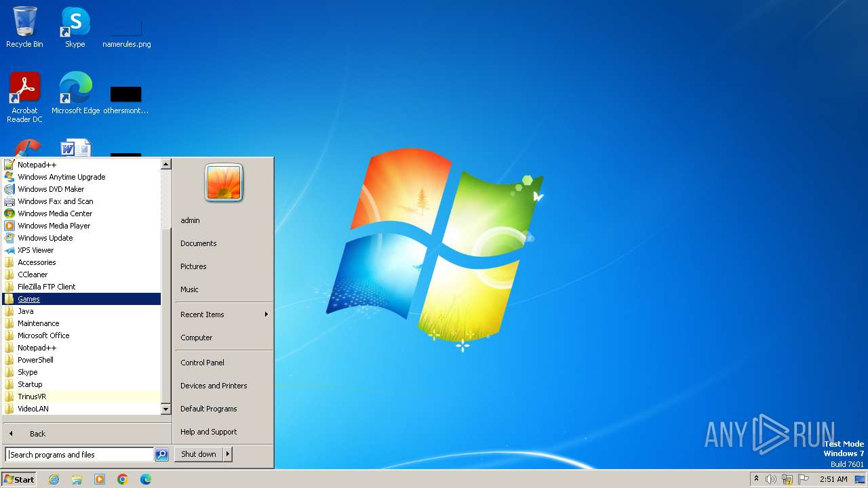Expand the Microsoft Office folder

coord(81,335)
